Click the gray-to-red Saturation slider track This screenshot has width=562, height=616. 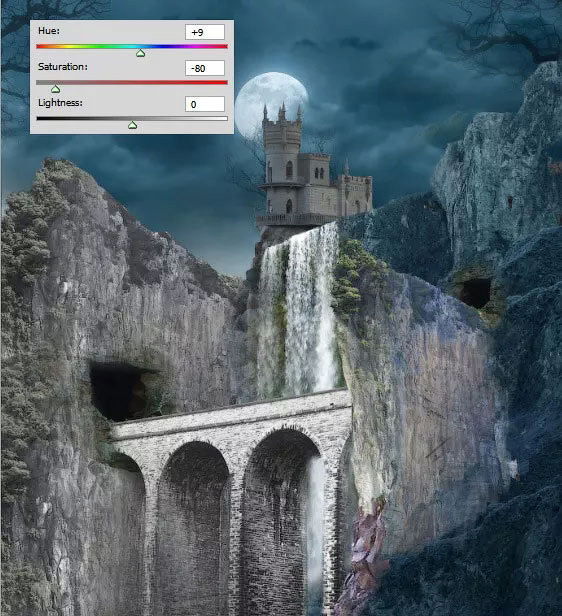click(132, 82)
